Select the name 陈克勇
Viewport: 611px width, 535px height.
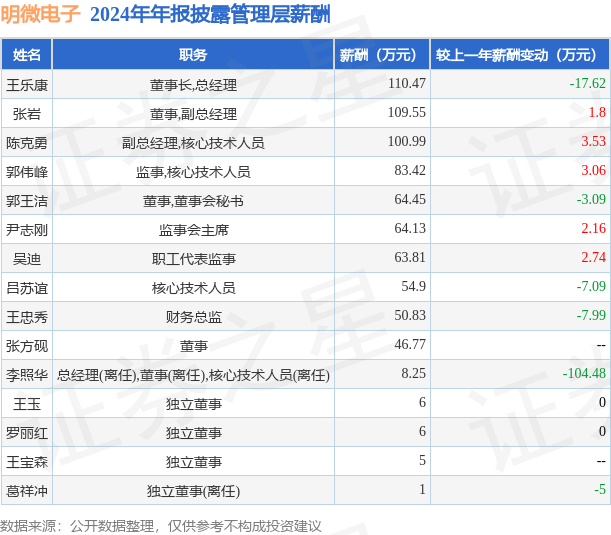(26, 143)
